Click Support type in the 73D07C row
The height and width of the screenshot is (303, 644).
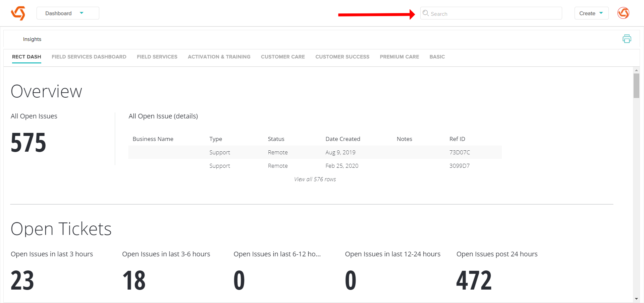tap(220, 152)
